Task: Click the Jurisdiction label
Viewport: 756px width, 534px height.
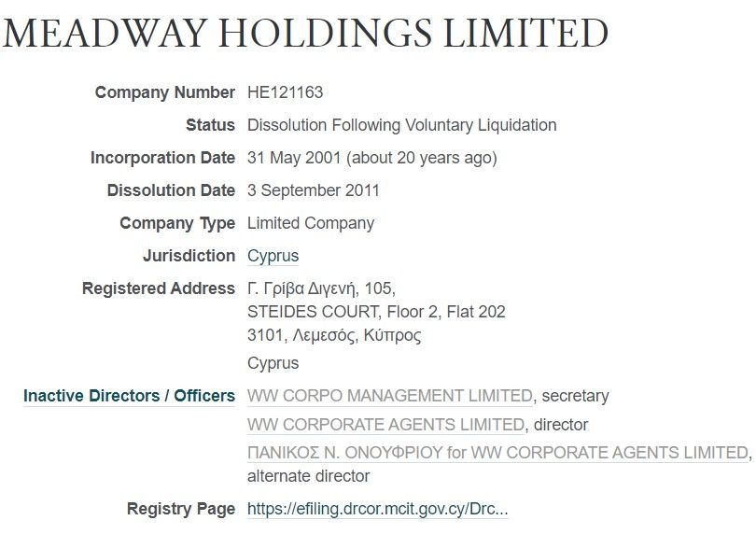Action: point(189,256)
